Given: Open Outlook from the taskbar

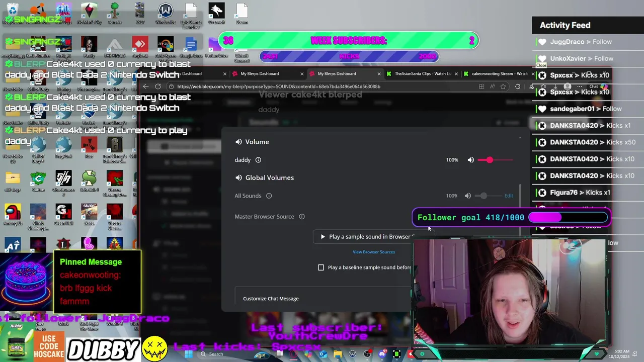Looking at the screenshot, I should coord(323,354).
